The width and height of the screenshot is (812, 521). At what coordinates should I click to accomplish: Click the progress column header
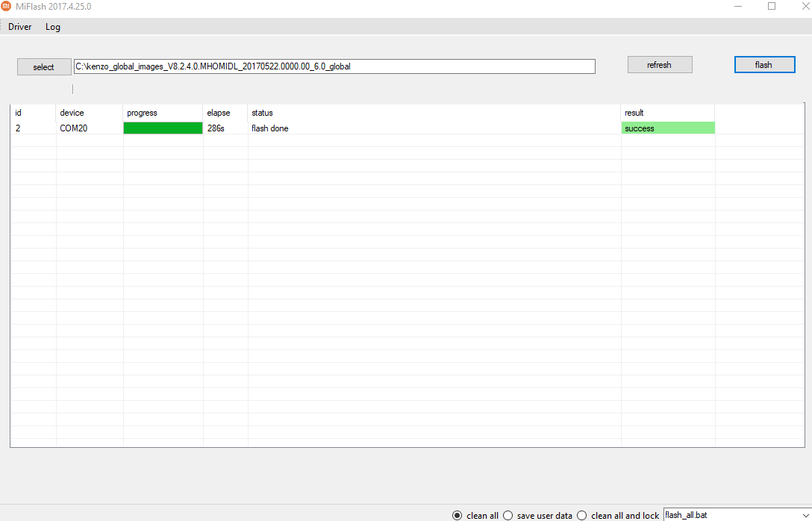point(163,113)
